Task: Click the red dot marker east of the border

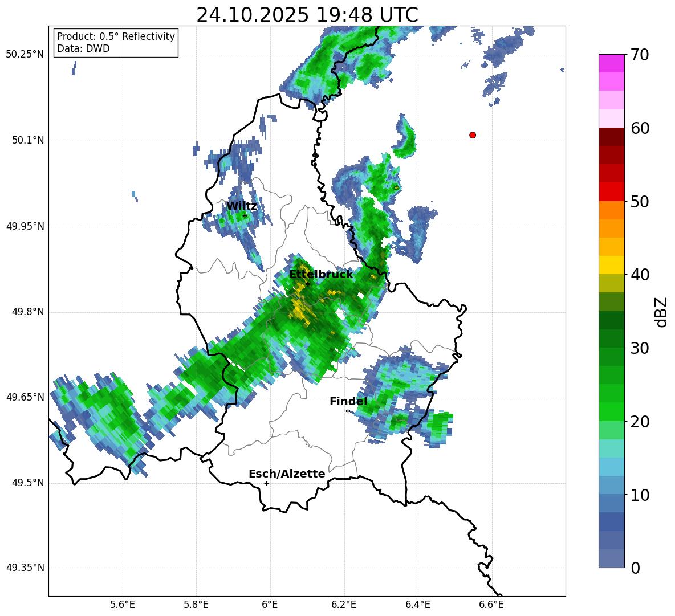Action: pyautogui.click(x=473, y=135)
